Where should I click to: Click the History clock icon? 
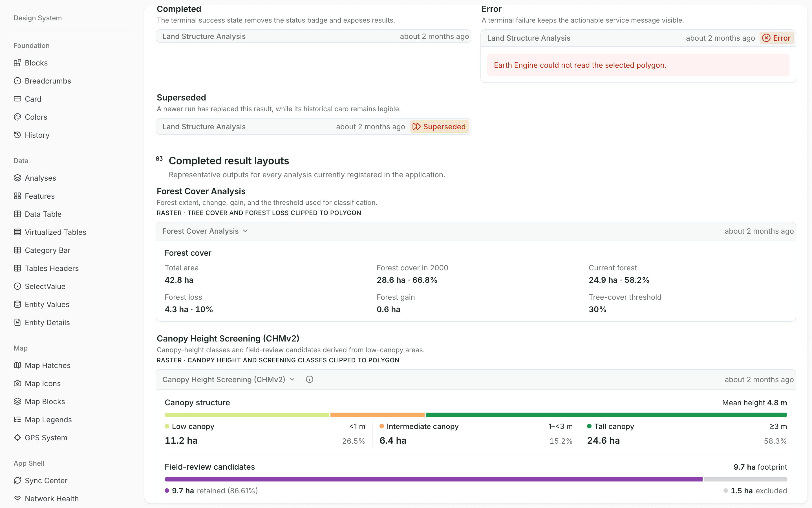click(17, 135)
